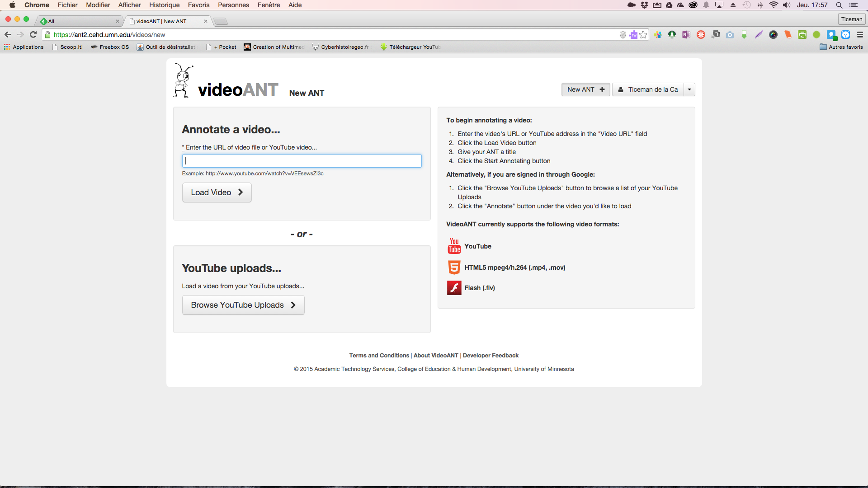Open the Apple menu
This screenshot has width=868, height=488.
(x=12, y=5)
